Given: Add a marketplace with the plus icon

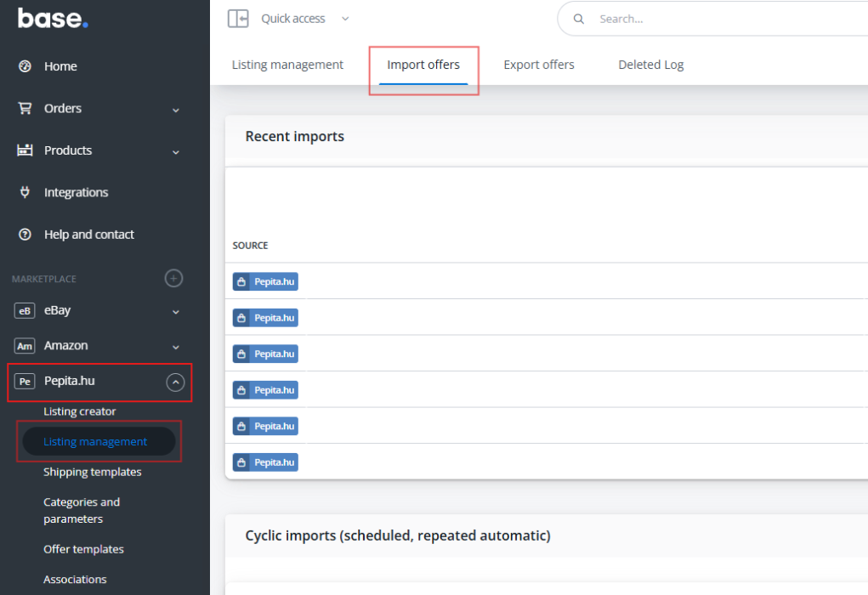Looking at the screenshot, I should point(173,279).
